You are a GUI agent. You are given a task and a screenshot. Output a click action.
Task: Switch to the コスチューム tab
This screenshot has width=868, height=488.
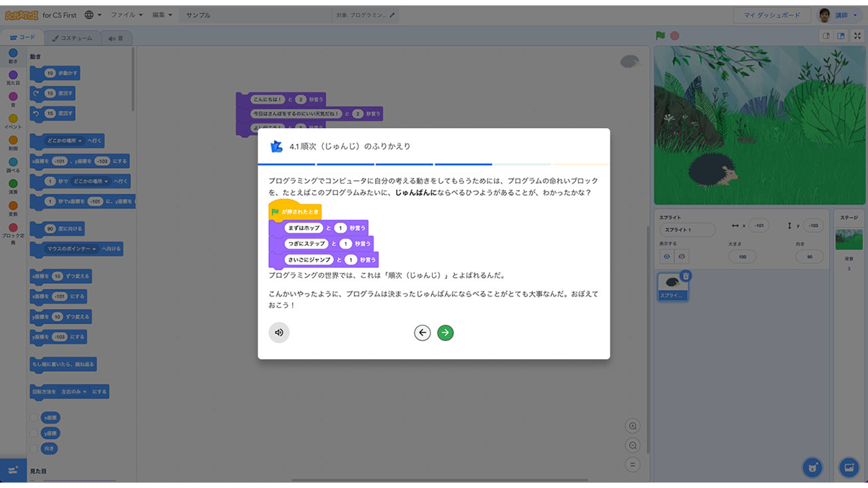pos(73,38)
